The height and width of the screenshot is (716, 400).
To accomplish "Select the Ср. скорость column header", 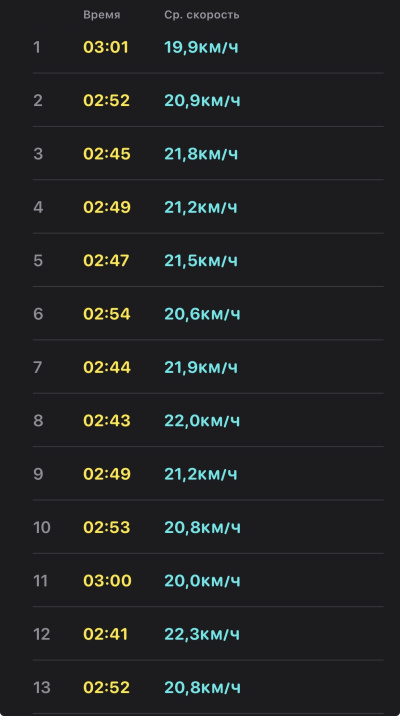I will (x=201, y=15).
